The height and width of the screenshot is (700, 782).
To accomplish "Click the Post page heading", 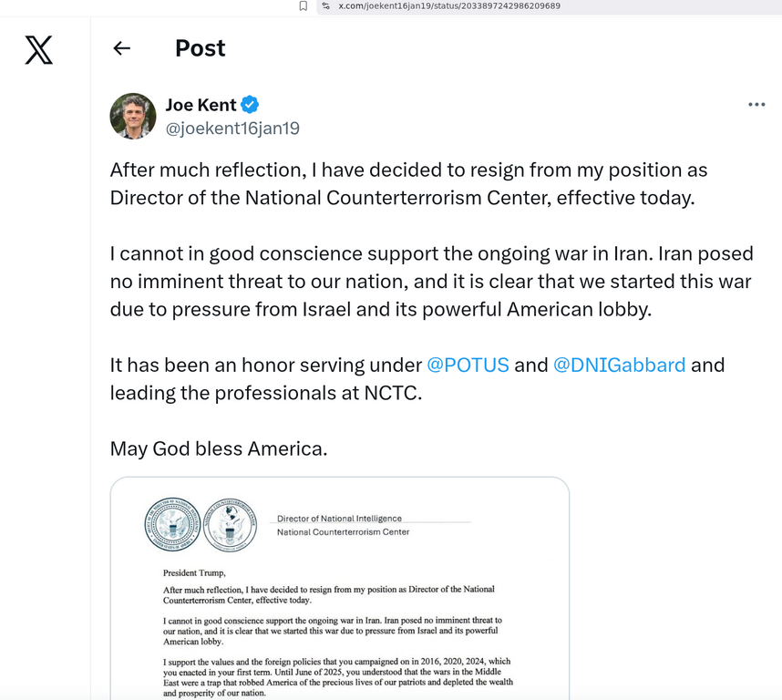I will click(x=200, y=48).
